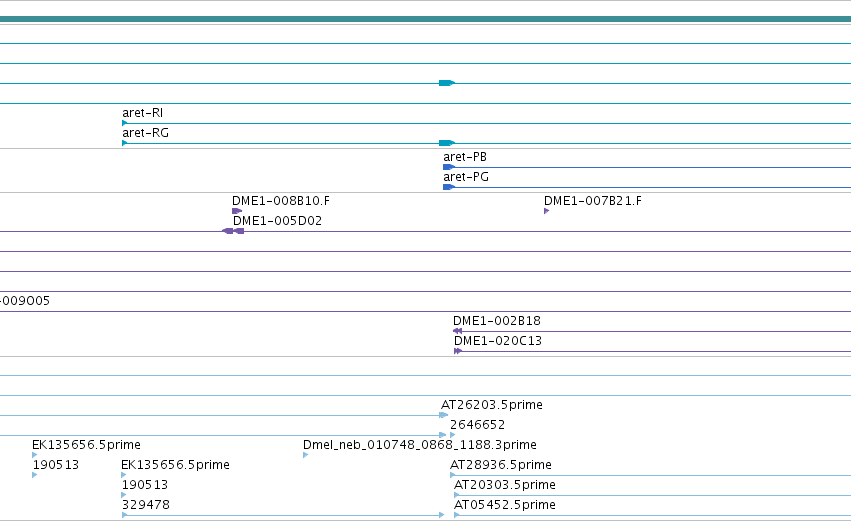Screen dimensions: 851x521
Task: Select the AT26203.5prime EST label
Action: point(492,405)
